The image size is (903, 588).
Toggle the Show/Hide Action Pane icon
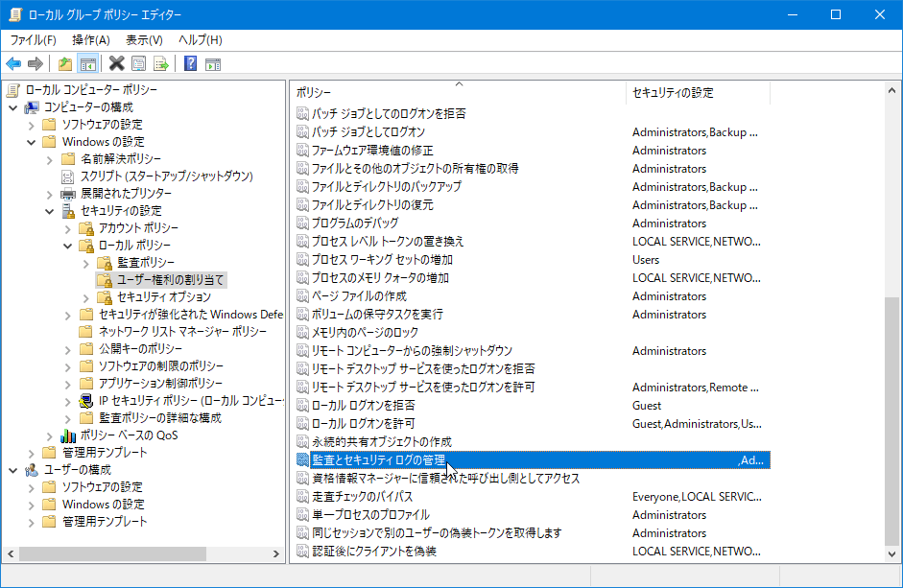pyautogui.click(x=213, y=64)
